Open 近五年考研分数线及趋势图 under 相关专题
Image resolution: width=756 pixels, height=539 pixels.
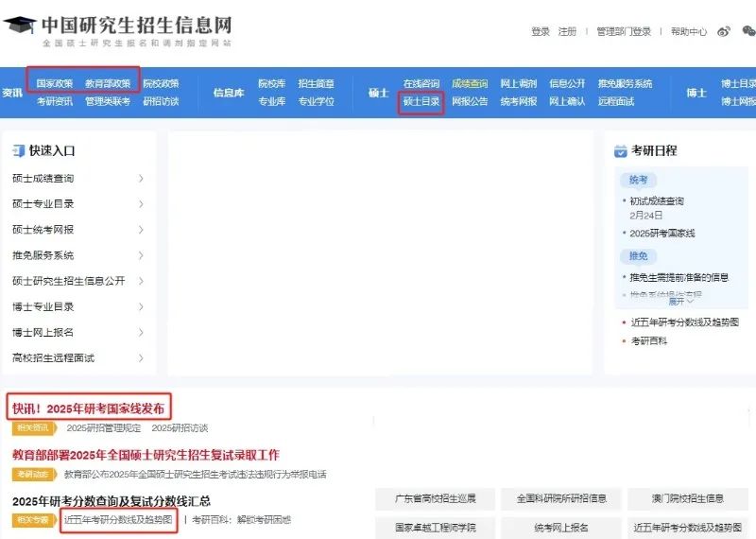[118, 519]
